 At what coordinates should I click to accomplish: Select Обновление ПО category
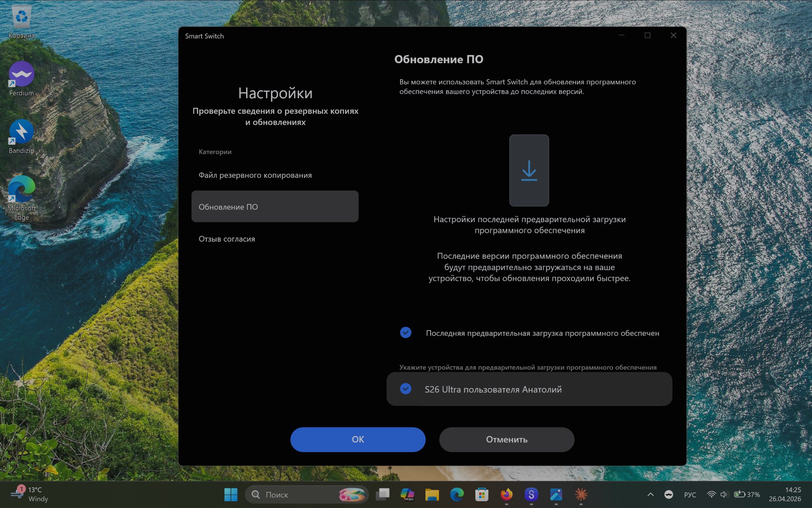tap(274, 207)
